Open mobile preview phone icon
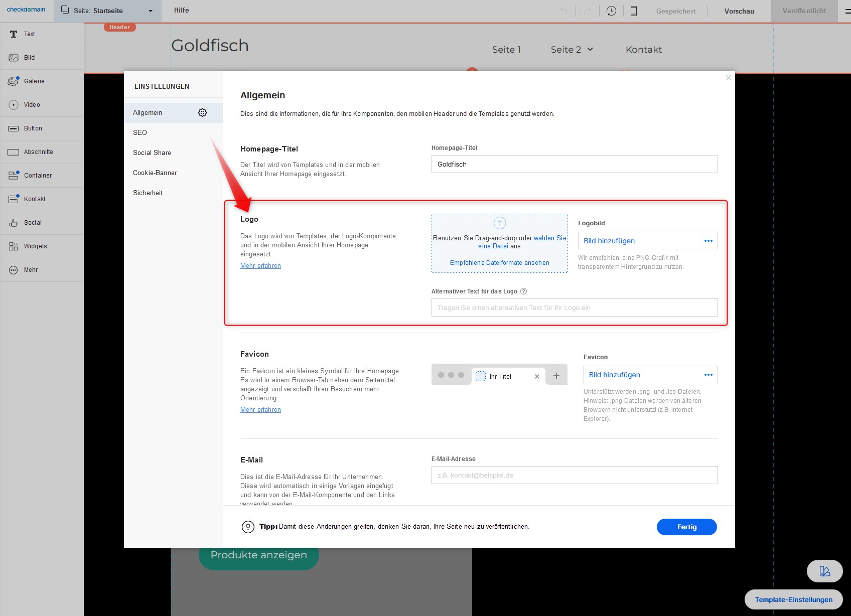The image size is (851, 616). tap(633, 11)
